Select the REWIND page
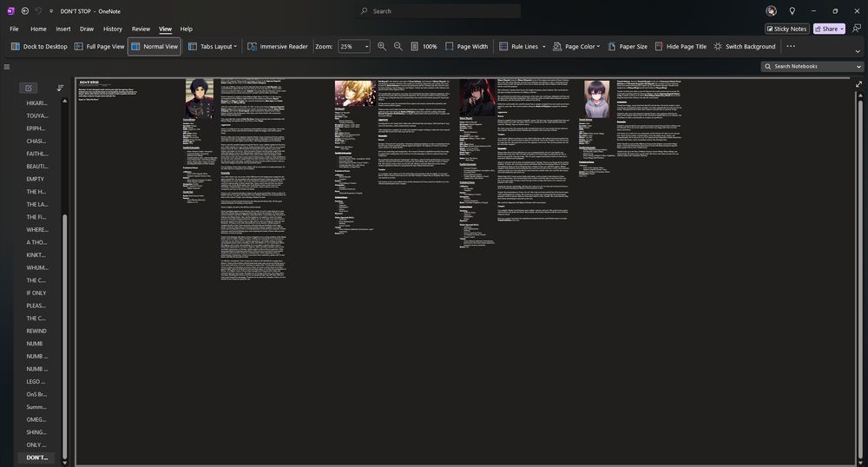 [x=37, y=331]
